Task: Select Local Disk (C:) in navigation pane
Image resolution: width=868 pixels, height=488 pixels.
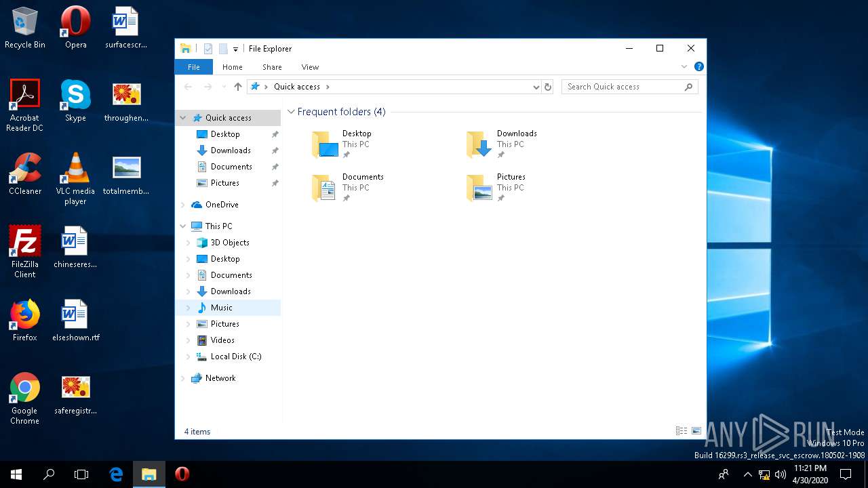Action: pos(228,357)
